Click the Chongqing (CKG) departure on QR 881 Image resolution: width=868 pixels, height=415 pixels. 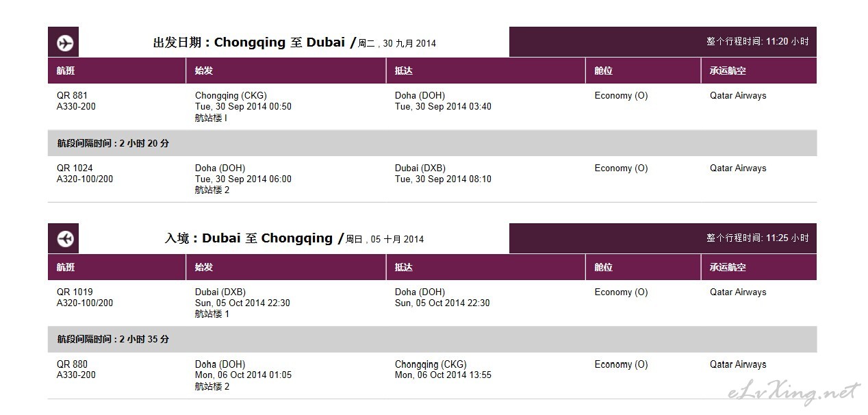tap(231, 96)
